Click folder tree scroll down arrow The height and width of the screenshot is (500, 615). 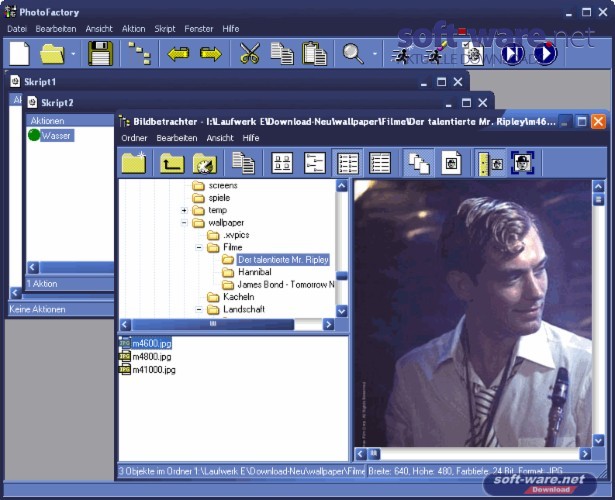coord(342,311)
